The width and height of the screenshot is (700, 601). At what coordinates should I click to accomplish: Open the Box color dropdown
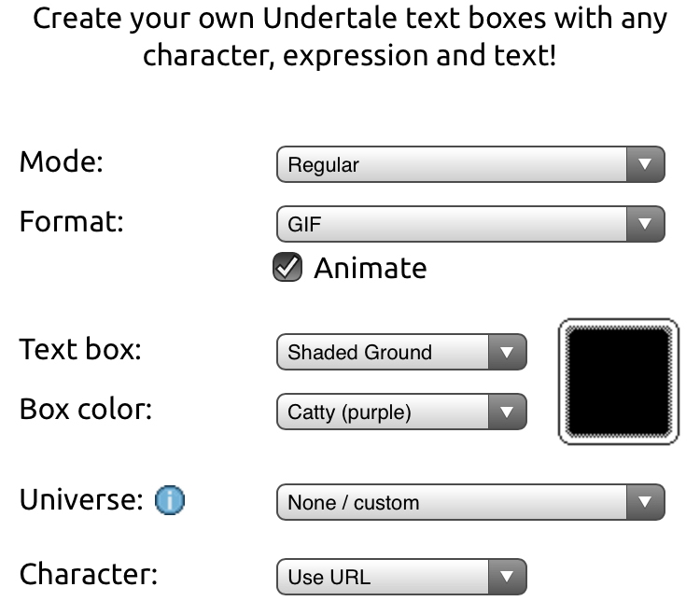pyautogui.click(x=387, y=411)
